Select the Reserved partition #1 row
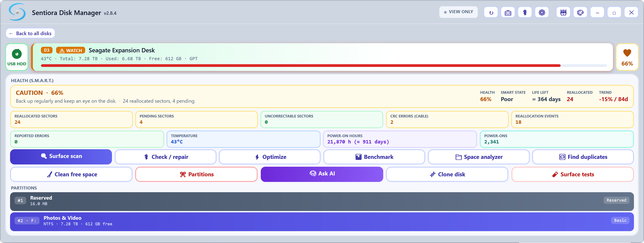The image size is (644, 243). [322, 201]
